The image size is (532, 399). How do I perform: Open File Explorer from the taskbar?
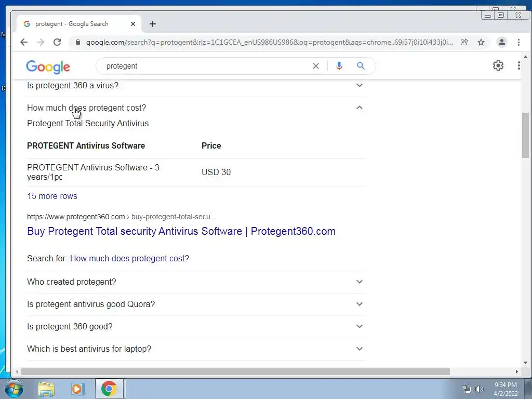click(46, 389)
